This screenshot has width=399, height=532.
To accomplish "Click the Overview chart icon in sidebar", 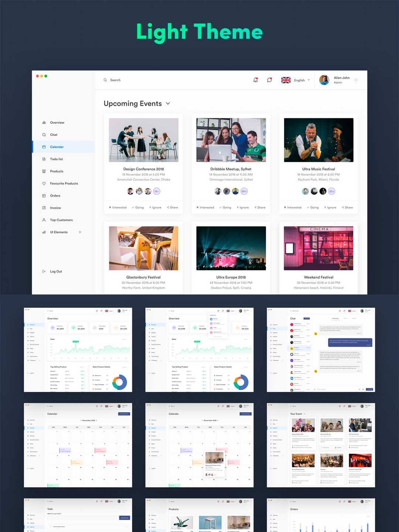I will pyautogui.click(x=44, y=123).
